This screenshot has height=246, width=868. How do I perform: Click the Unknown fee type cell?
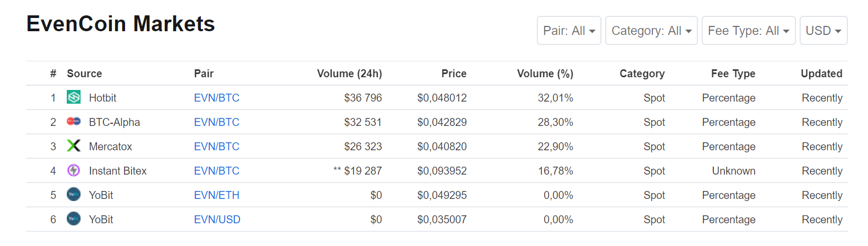click(734, 171)
